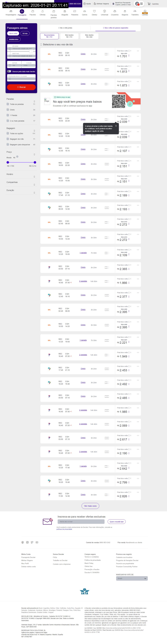Toggle Buscar pela data mais barata
The height and width of the screenshot is (644, 167).
9,71
